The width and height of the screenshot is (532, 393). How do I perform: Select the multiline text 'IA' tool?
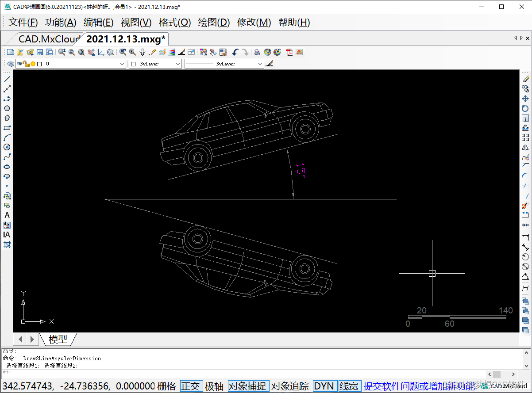[x=7, y=235]
